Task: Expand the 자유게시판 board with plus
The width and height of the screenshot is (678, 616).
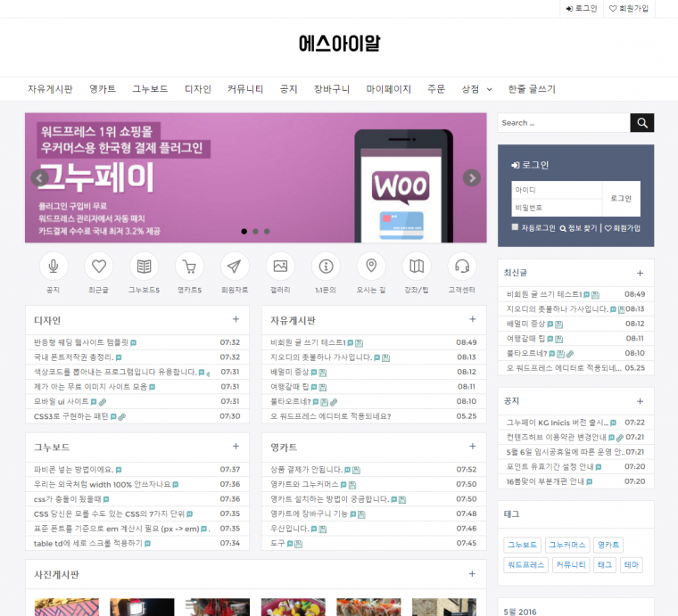Action: point(472,319)
